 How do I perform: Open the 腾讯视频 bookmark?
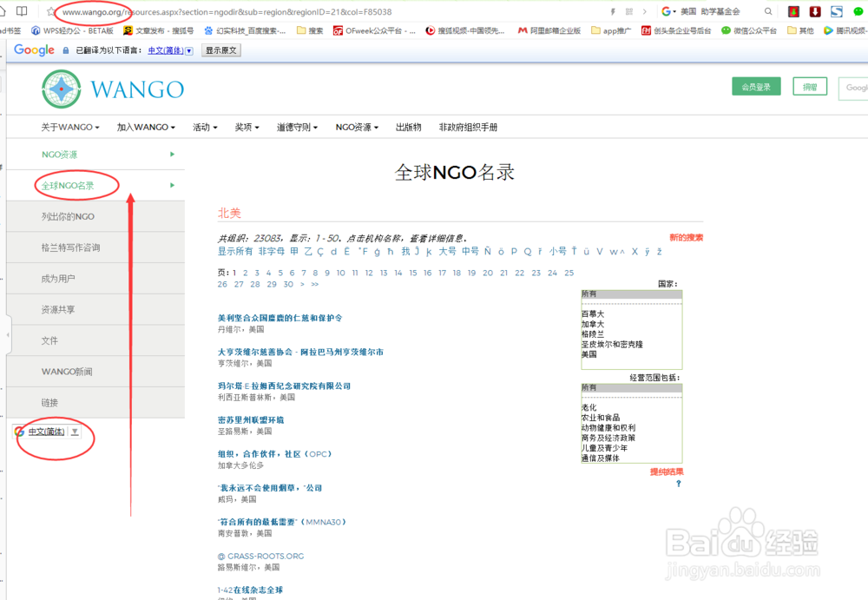pyautogui.click(x=844, y=30)
